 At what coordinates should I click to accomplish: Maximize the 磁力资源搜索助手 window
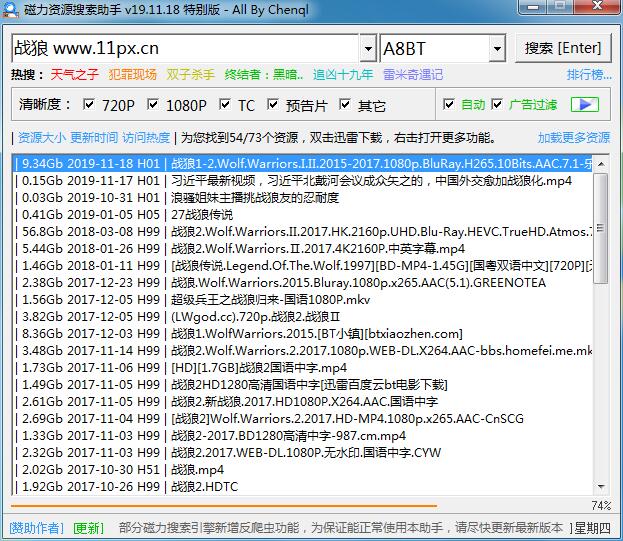click(561, 7)
